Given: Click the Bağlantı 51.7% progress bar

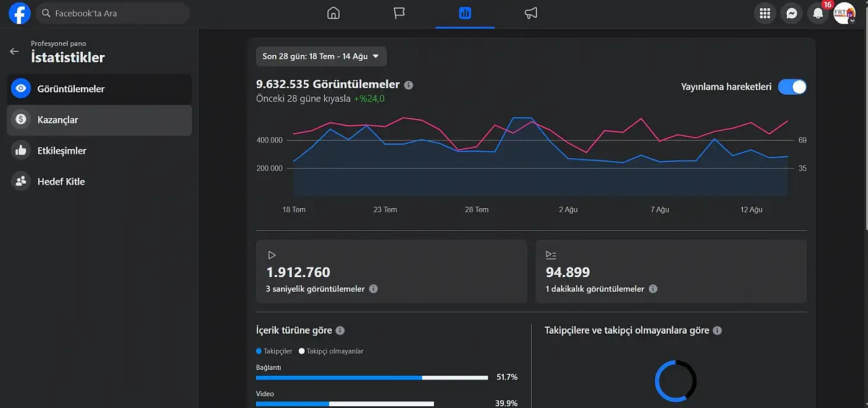Looking at the screenshot, I should pyautogui.click(x=372, y=378).
